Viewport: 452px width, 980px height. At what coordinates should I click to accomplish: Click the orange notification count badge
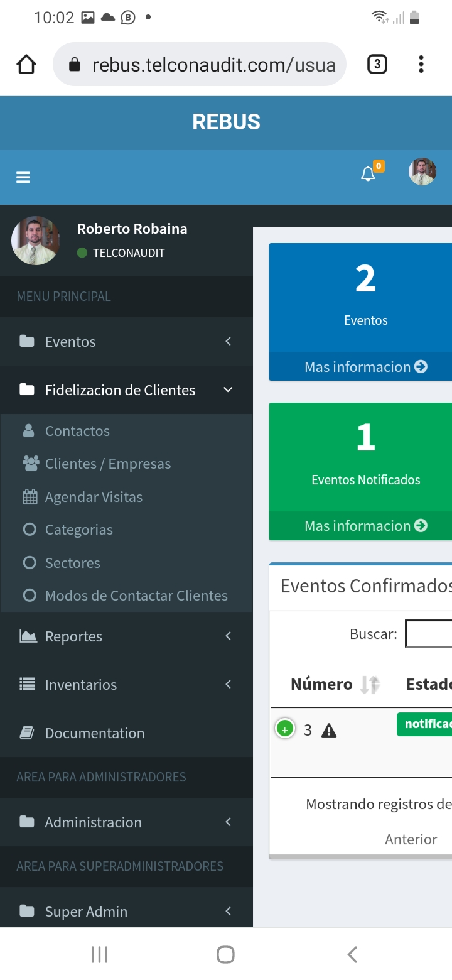pos(379,166)
